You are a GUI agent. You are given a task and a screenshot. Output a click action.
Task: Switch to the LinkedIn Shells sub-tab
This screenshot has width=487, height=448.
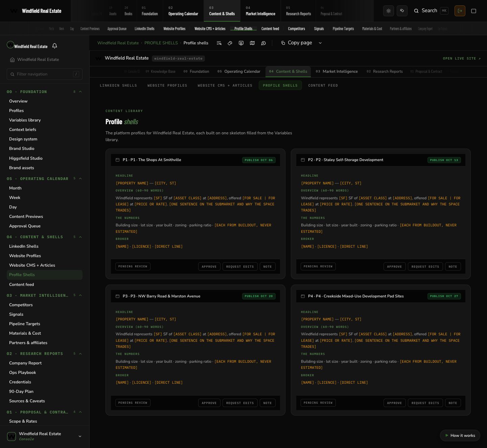click(x=118, y=85)
